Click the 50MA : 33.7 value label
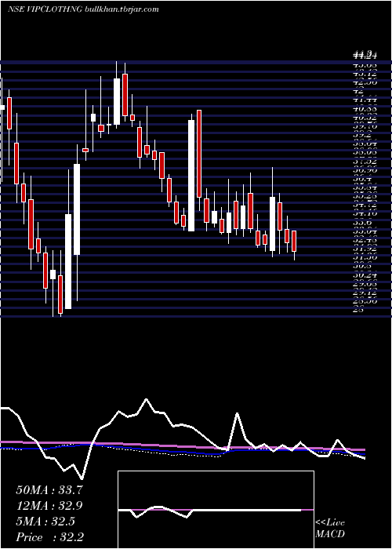 point(49,490)
